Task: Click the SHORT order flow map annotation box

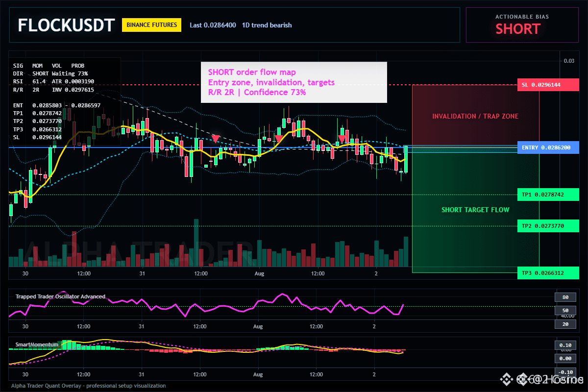Action: 294,82
